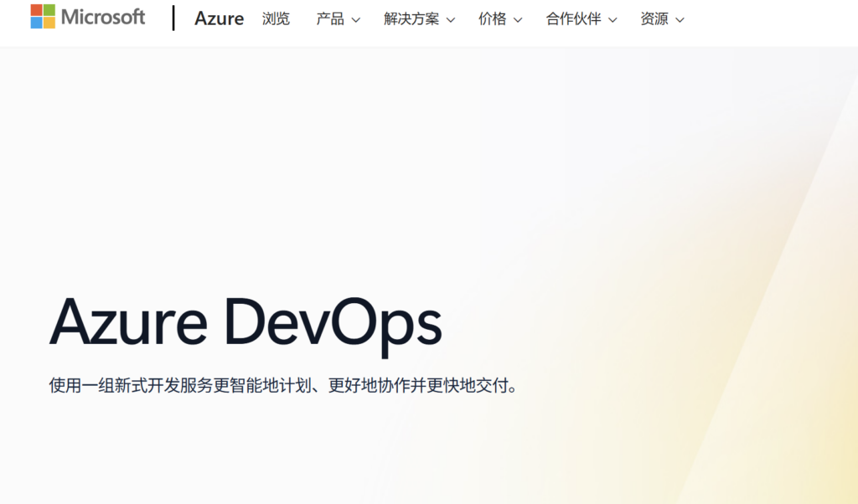The height and width of the screenshot is (504, 858).
Task: Expand the chevron next to 合作伙伴
Action: (x=612, y=20)
